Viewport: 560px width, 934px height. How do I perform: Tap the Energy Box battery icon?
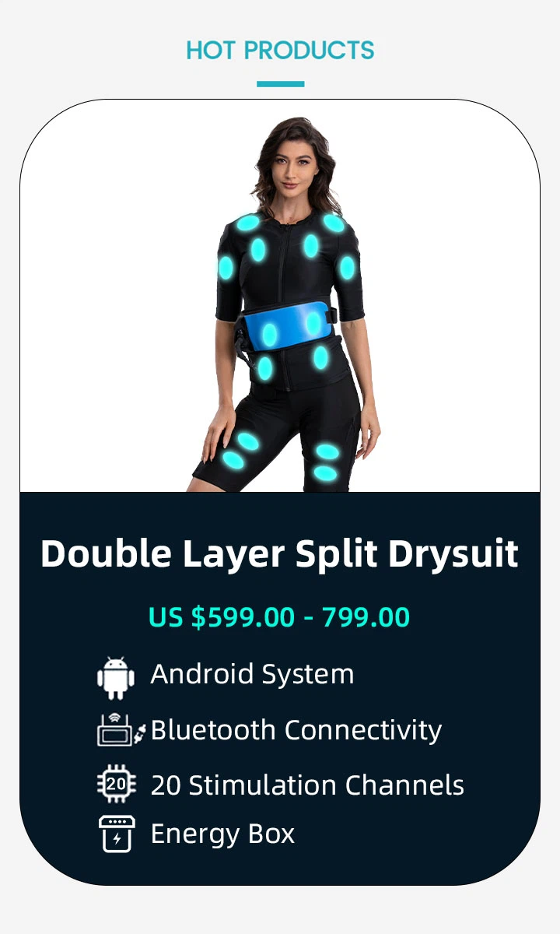pyautogui.click(x=117, y=834)
